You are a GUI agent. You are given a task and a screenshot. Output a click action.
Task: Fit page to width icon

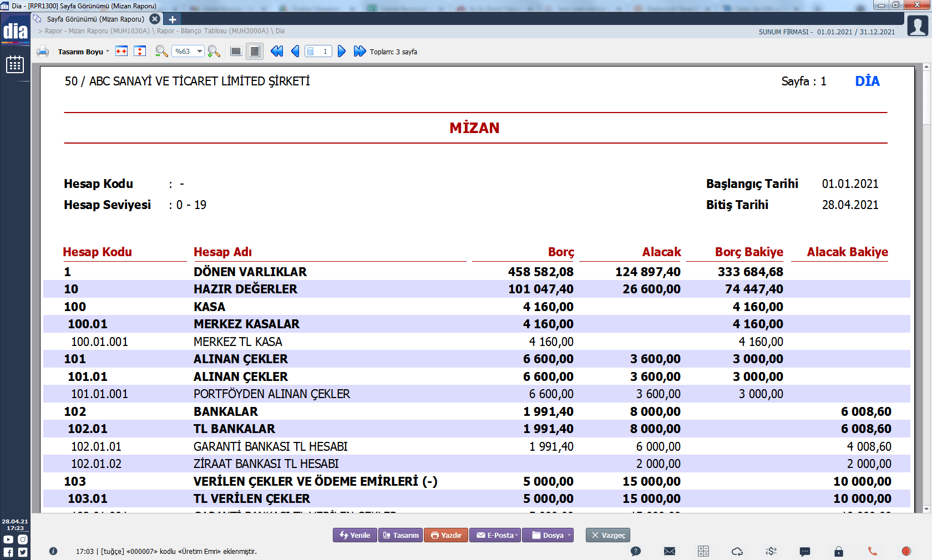[121, 52]
